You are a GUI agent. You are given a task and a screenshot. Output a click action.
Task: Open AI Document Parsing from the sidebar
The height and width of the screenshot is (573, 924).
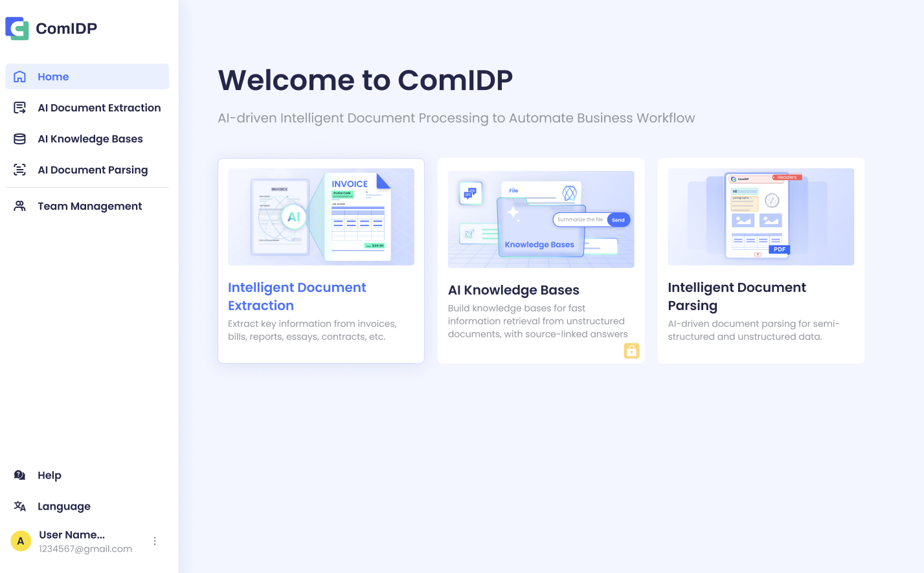(x=93, y=170)
